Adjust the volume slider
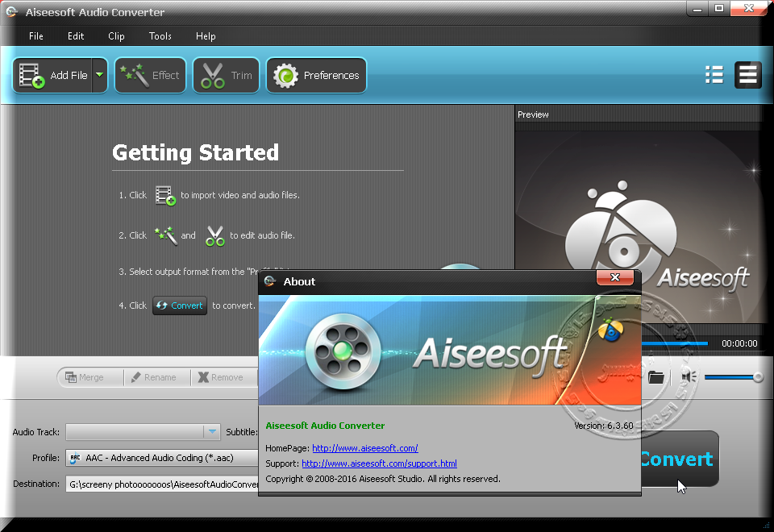The height and width of the screenshot is (532, 774). pyautogui.click(x=734, y=377)
